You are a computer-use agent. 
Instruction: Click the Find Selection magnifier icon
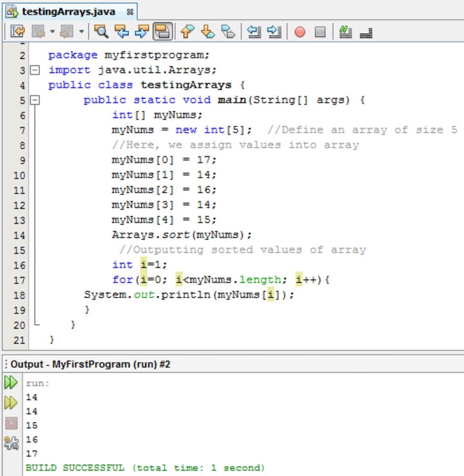pos(101,31)
